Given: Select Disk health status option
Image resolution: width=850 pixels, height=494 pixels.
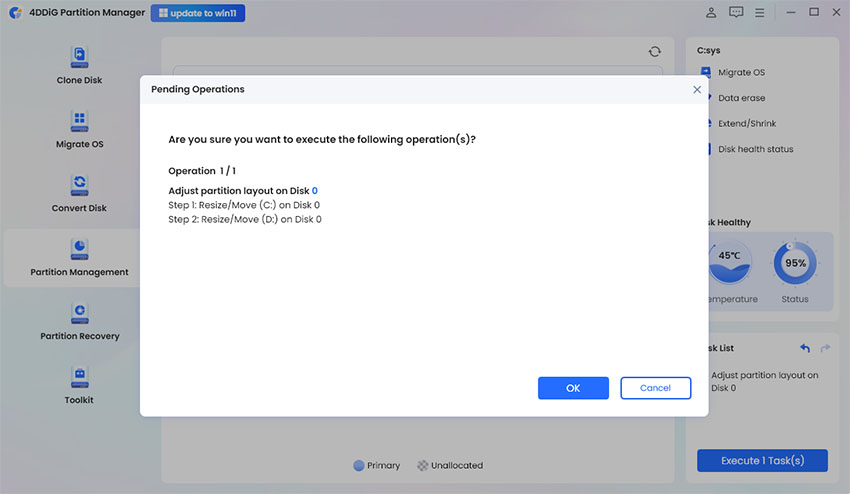Looking at the screenshot, I should tap(755, 149).
